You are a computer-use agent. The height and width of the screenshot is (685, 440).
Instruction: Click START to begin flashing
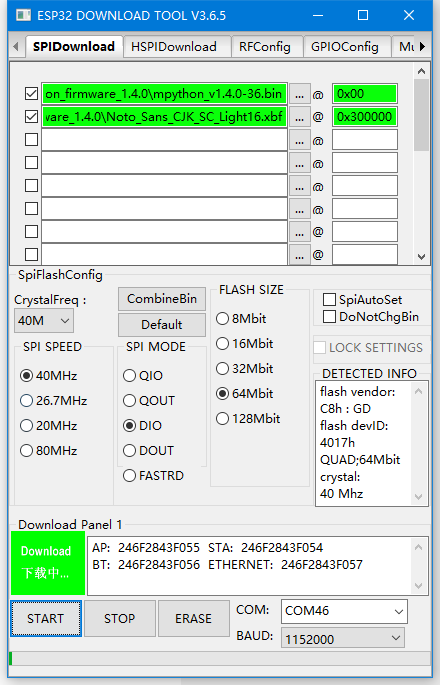click(x=46, y=618)
